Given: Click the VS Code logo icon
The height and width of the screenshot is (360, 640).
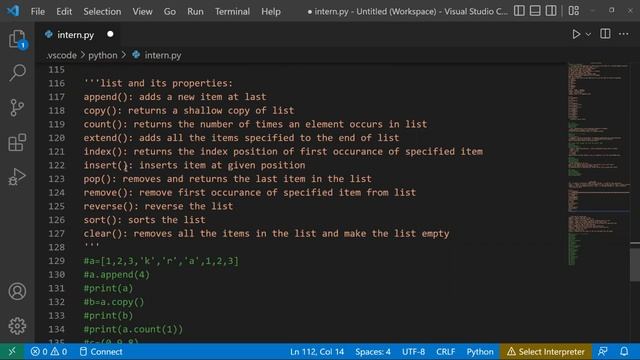Looking at the screenshot, I should [13, 11].
